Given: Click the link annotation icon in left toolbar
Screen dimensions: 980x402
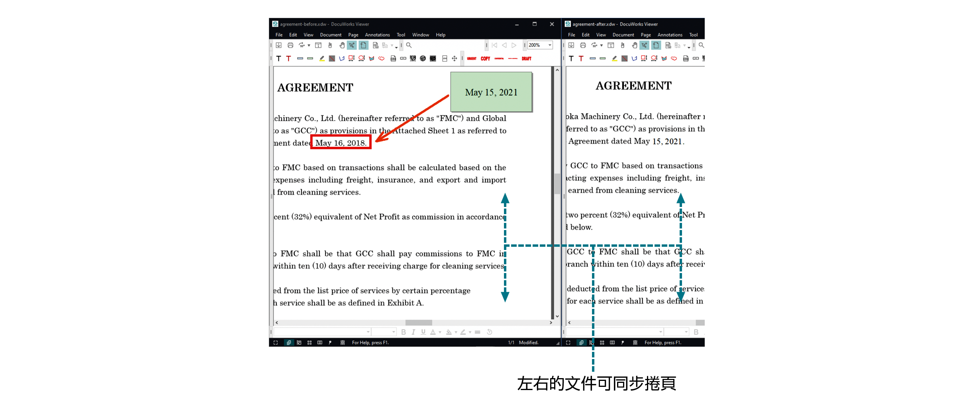Looking at the screenshot, I should 403,59.
